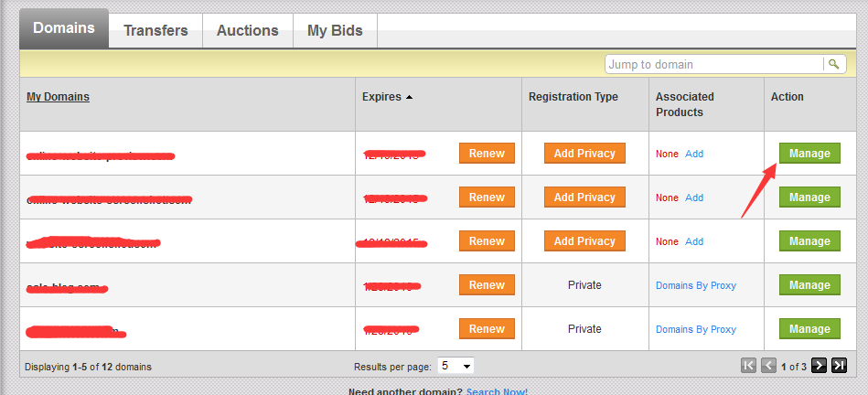Go to next page arrow icon

pyautogui.click(x=819, y=365)
